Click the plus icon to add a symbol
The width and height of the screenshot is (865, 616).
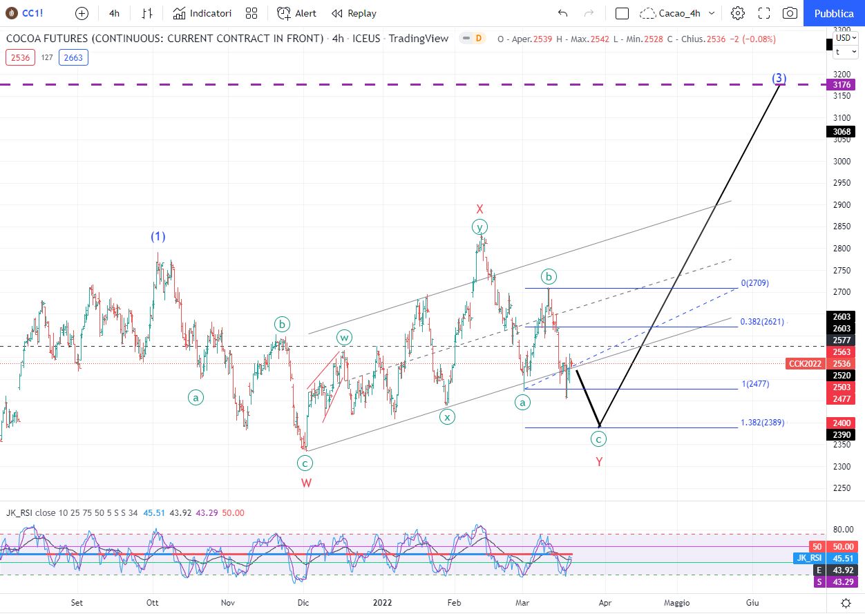(82, 13)
